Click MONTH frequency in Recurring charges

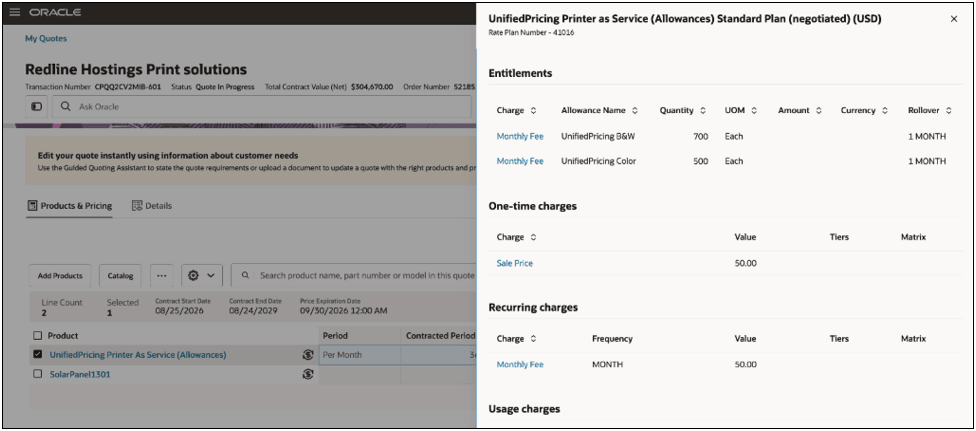click(x=608, y=364)
